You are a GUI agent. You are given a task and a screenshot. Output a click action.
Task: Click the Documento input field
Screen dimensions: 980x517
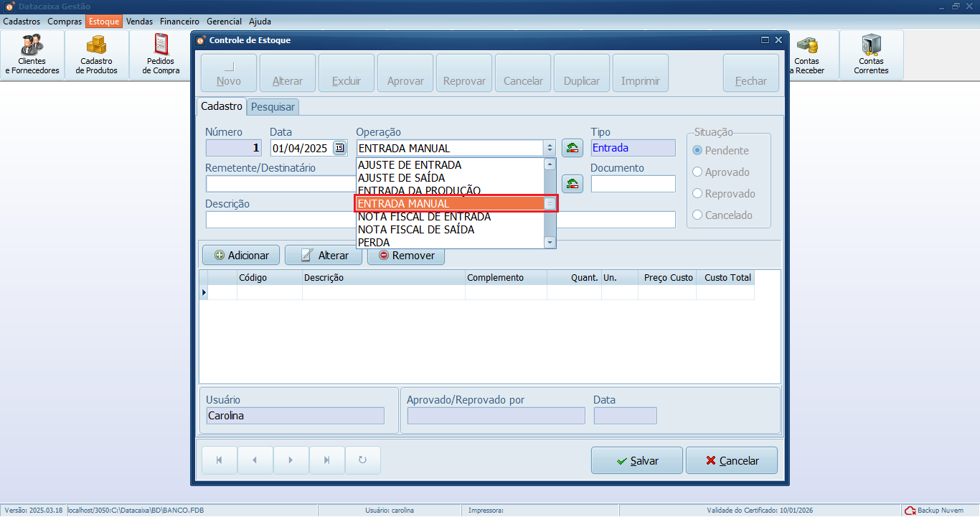[x=633, y=185]
